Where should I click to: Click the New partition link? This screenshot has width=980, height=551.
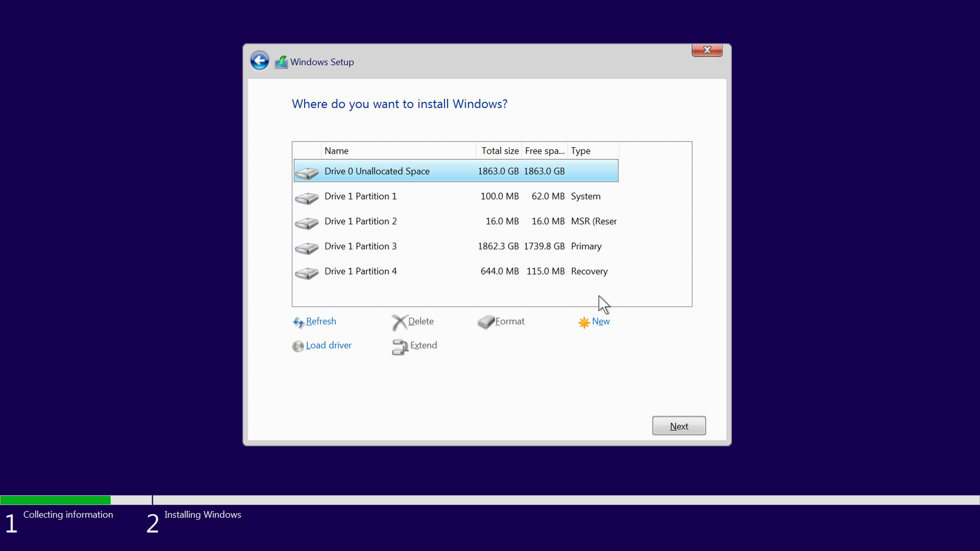coord(601,321)
